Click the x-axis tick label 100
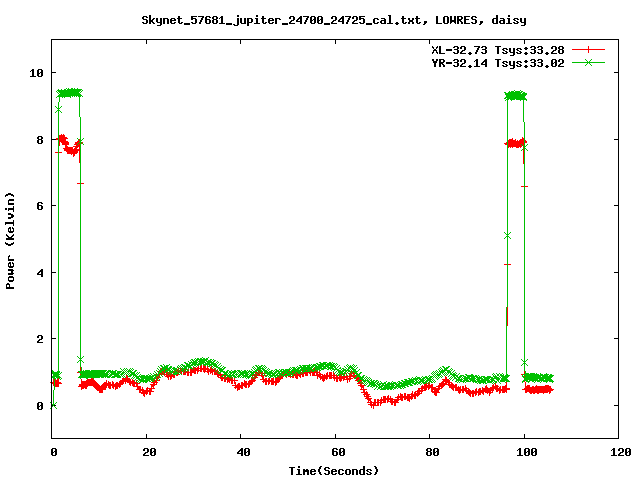Viewport: 640px width, 480px height. (527, 452)
